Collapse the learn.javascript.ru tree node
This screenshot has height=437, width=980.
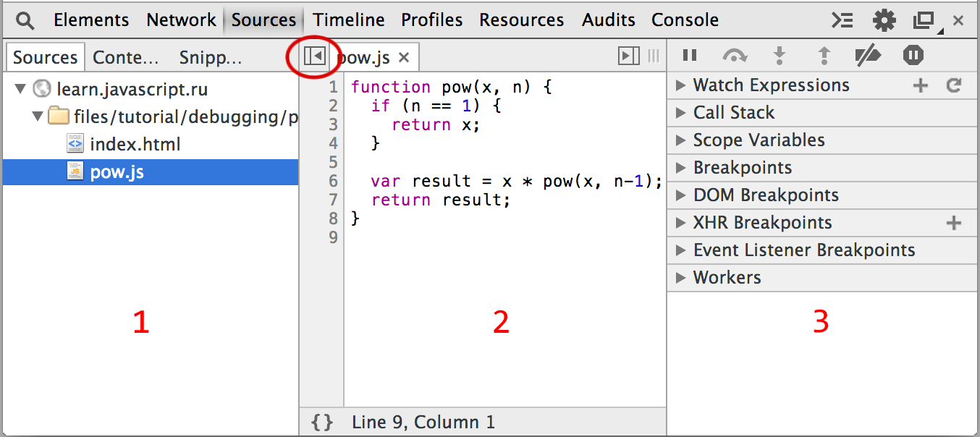click(x=20, y=90)
